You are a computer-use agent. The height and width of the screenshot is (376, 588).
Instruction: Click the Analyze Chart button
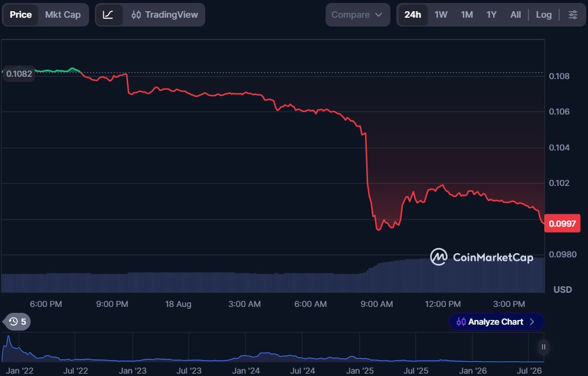tap(496, 322)
